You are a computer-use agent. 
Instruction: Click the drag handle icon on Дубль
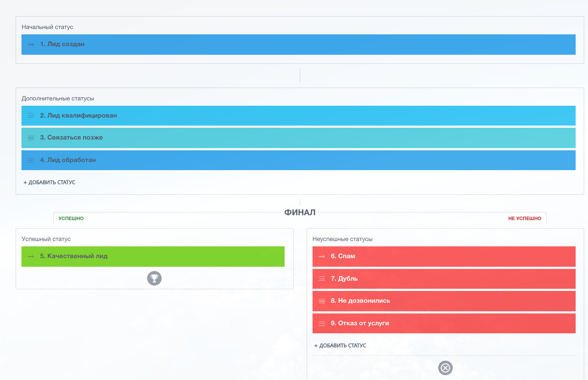click(322, 279)
